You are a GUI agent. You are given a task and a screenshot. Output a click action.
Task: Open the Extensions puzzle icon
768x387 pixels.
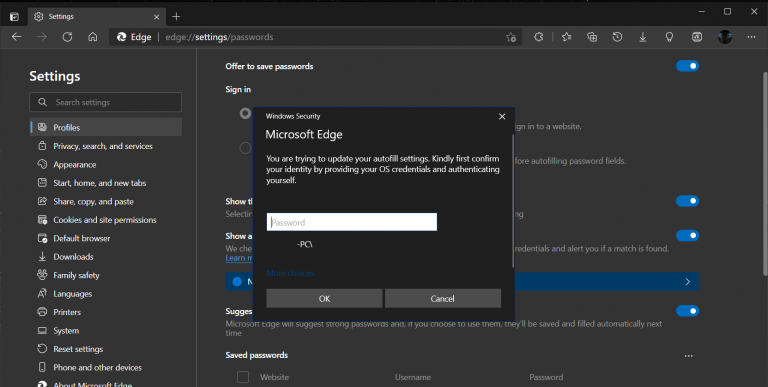click(538, 37)
